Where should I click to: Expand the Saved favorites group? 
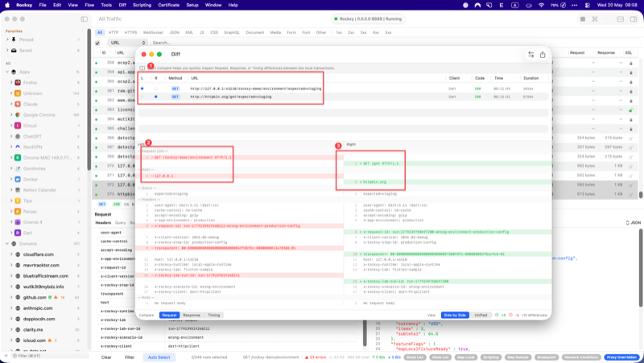tap(7, 51)
